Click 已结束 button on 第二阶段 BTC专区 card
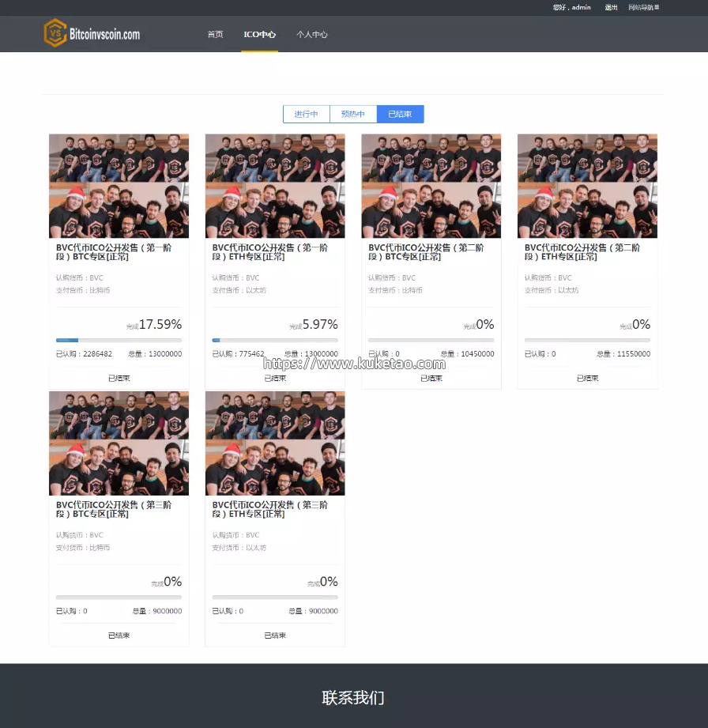This screenshot has height=728, width=708. point(431,379)
